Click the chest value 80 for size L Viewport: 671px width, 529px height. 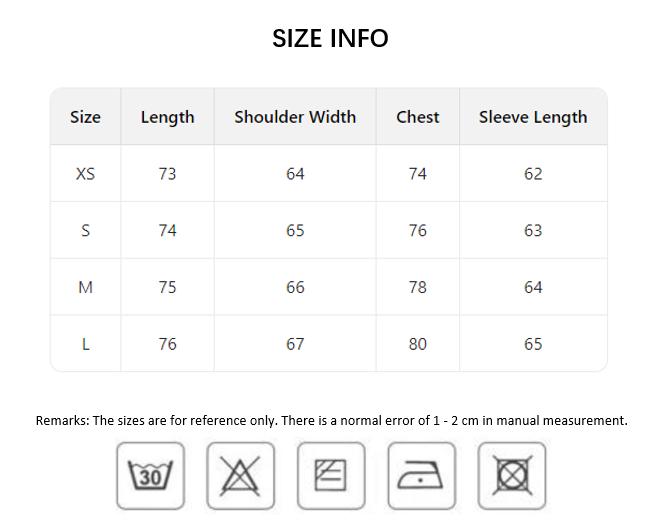click(418, 344)
